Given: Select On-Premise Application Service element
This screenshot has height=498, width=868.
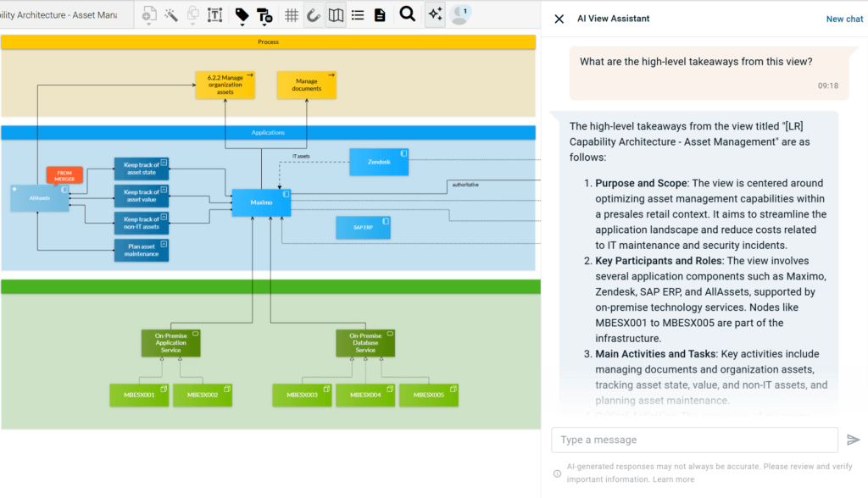Looking at the screenshot, I should coord(170,343).
